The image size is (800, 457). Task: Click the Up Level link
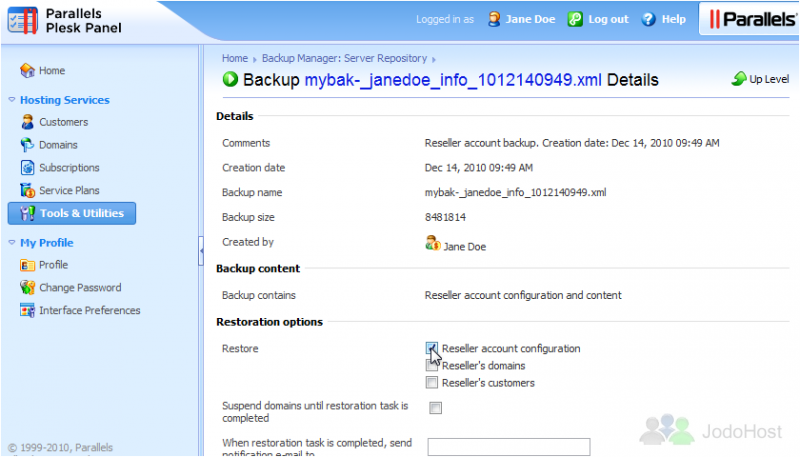tap(769, 79)
